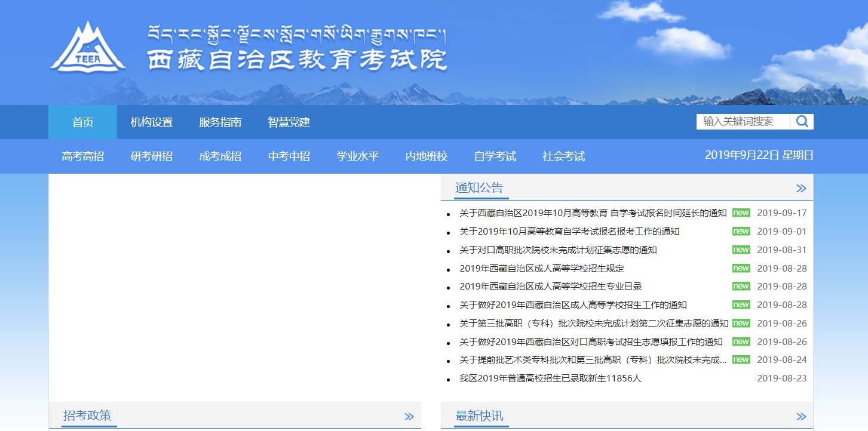Click the new badge beside 成人高等学校招生规定

(741, 267)
